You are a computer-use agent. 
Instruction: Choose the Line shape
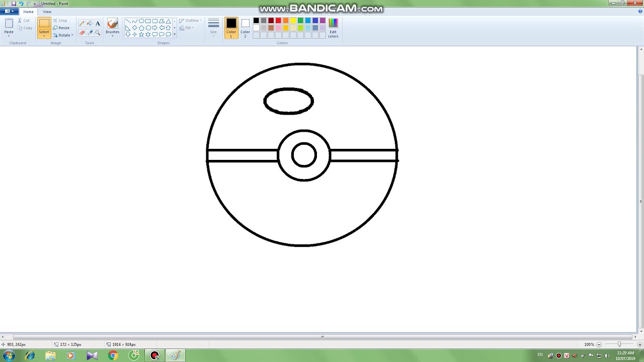coord(128,21)
